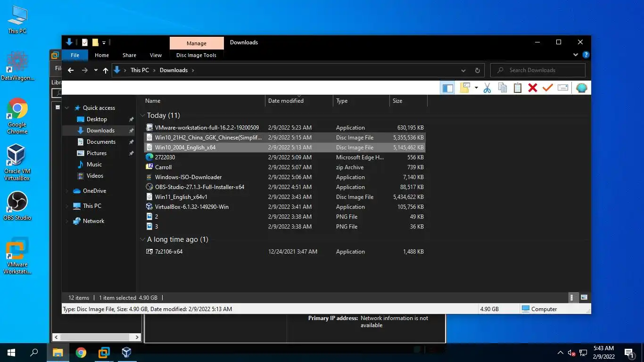The image size is (644, 362).
Task: Select the Windows-ISO-Downloader application
Action: [285, 177]
